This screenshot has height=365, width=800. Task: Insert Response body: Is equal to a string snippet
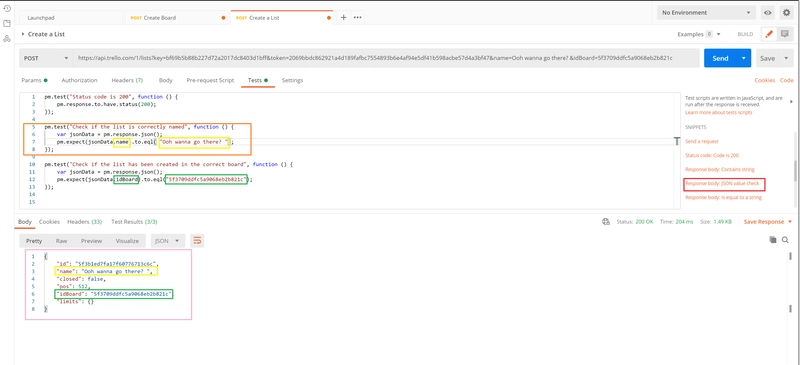723,197
